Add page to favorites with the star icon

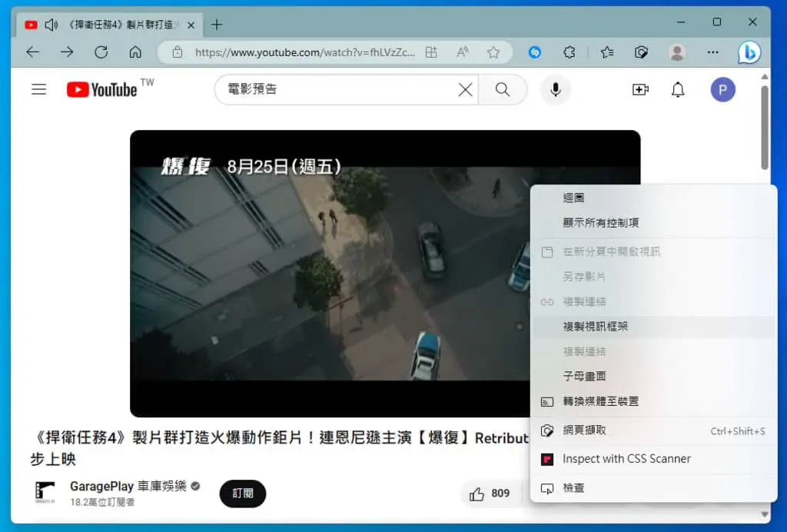pyautogui.click(x=493, y=52)
